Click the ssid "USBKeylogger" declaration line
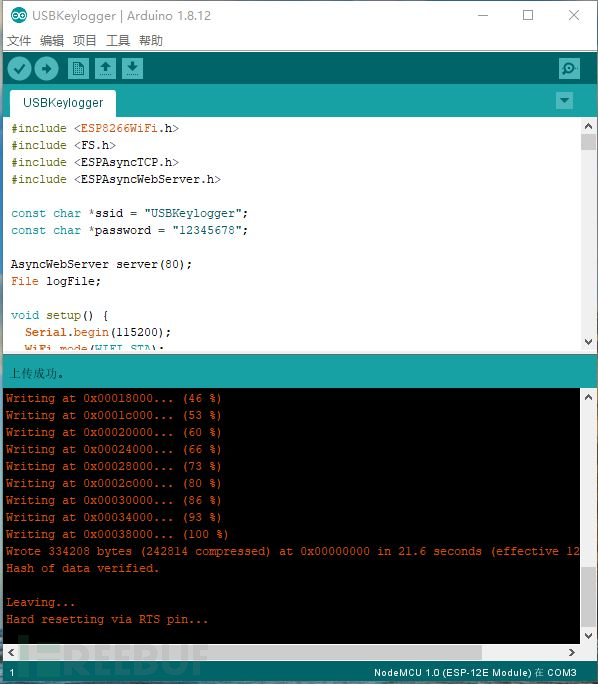598x684 pixels. (x=130, y=213)
